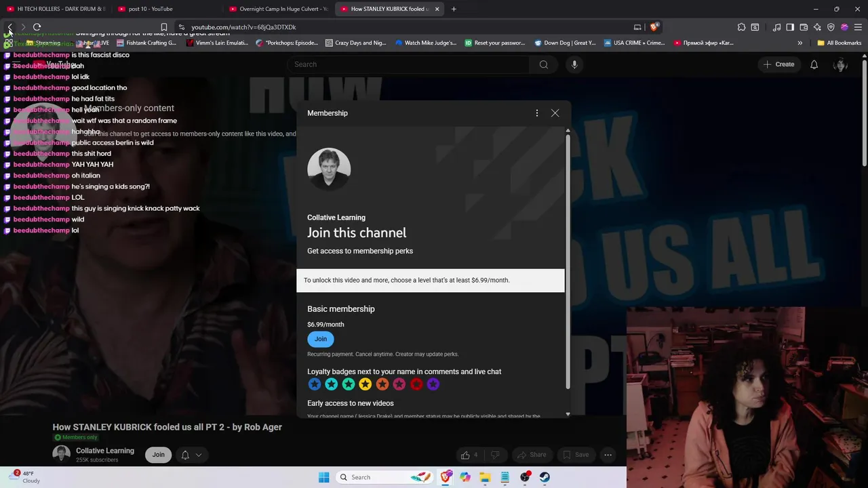Screen dimensions: 868x488
Task: Switch to Overnight Camp In Huge Culvert tab
Action: pos(278,9)
